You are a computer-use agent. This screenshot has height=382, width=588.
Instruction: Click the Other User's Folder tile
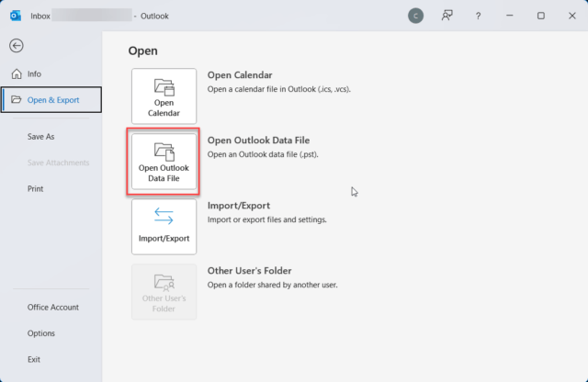(164, 292)
